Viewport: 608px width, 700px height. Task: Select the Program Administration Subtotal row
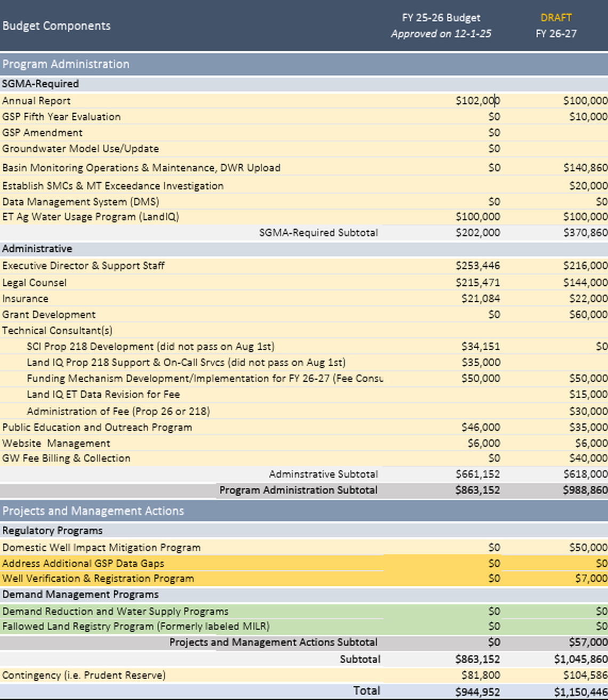(298, 489)
